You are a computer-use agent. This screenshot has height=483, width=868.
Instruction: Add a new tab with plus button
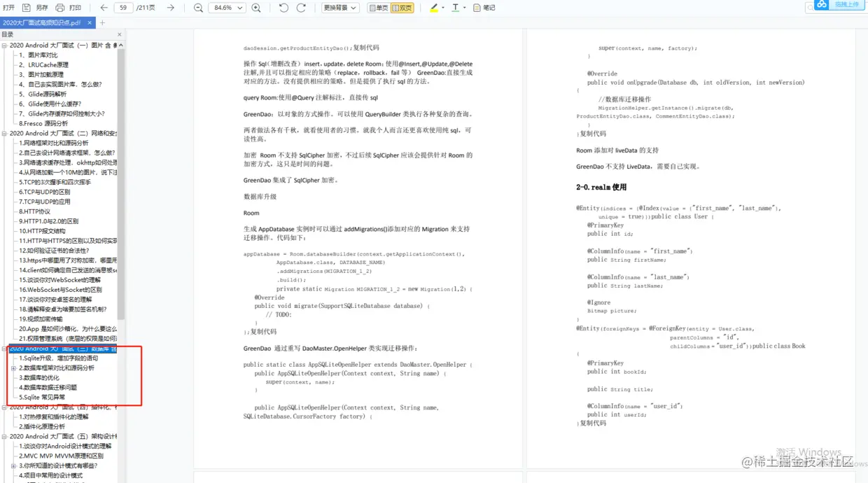[102, 22]
